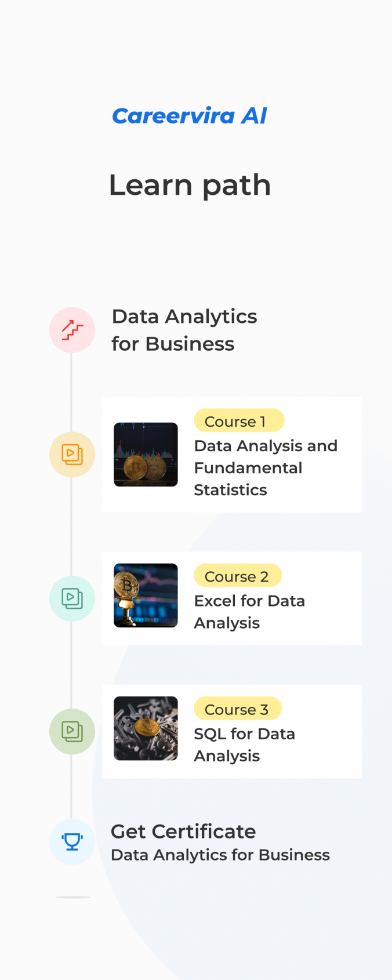The width and height of the screenshot is (392, 980).
Task: Open Course 1 bitcoin chart thumbnail
Action: pyautogui.click(x=146, y=455)
